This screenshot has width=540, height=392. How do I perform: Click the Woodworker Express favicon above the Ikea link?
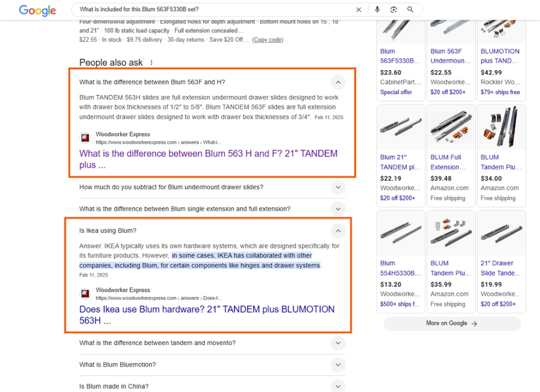(85, 293)
